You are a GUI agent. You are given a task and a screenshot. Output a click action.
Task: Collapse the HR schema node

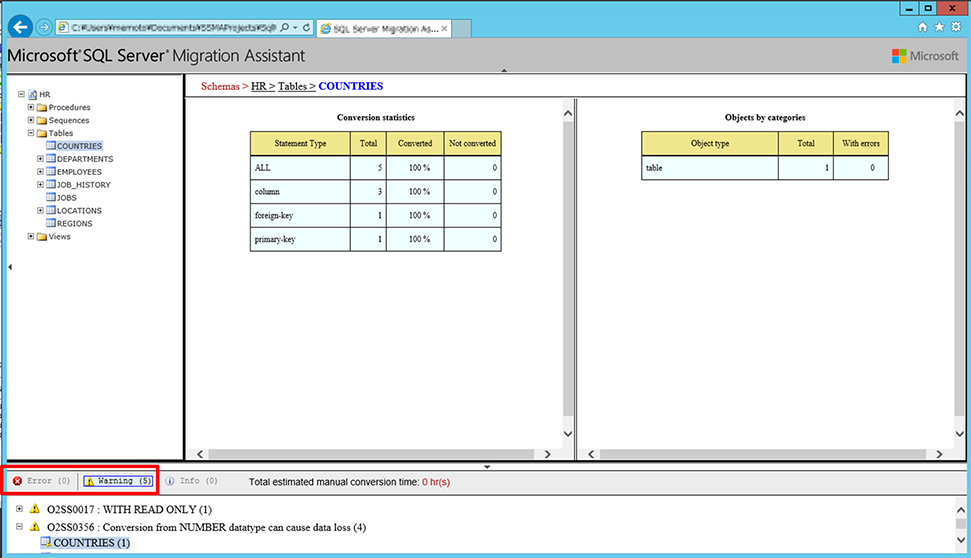coord(21,94)
